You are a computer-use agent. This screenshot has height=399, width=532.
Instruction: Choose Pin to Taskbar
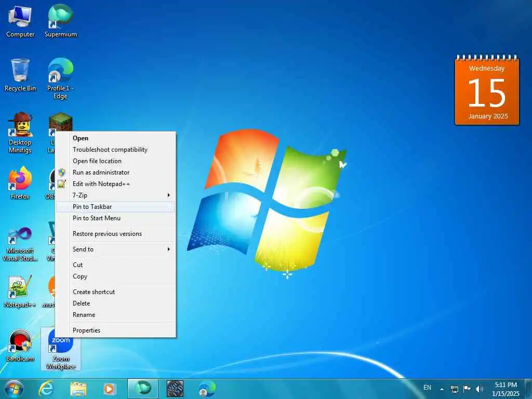115,207
